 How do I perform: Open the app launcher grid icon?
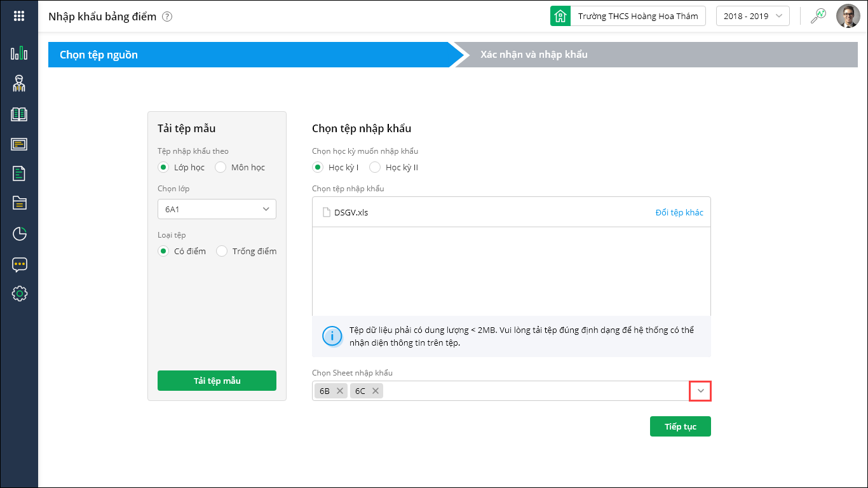pos(19,17)
